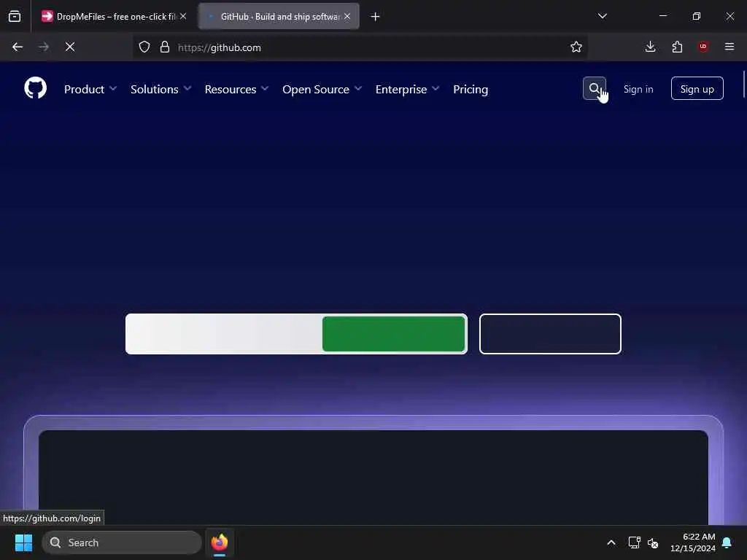Click the Sign in link
The width and height of the screenshot is (747, 560).
[x=638, y=89]
